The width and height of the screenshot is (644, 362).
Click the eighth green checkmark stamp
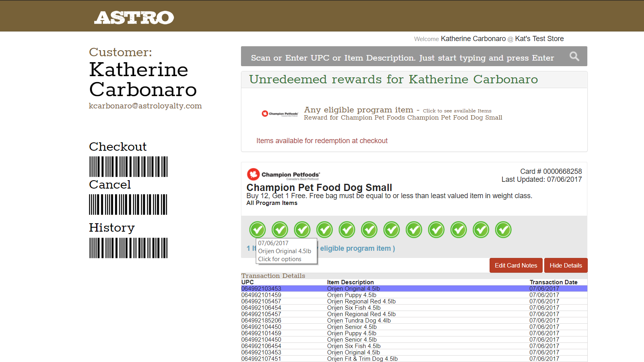tap(414, 230)
